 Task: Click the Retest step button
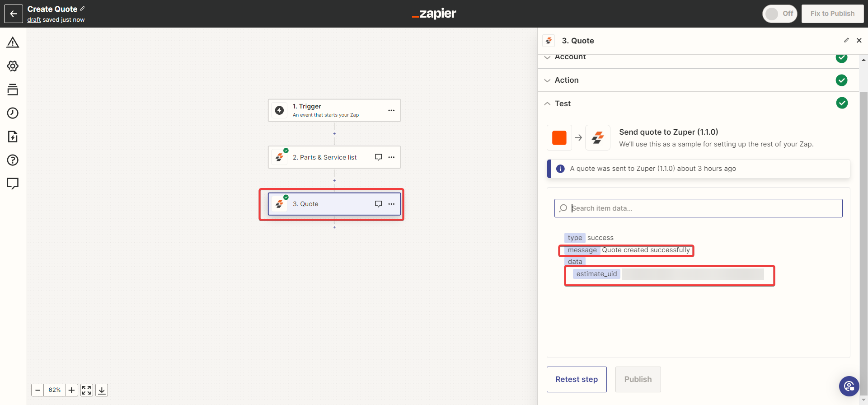click(x=577, y=379)
